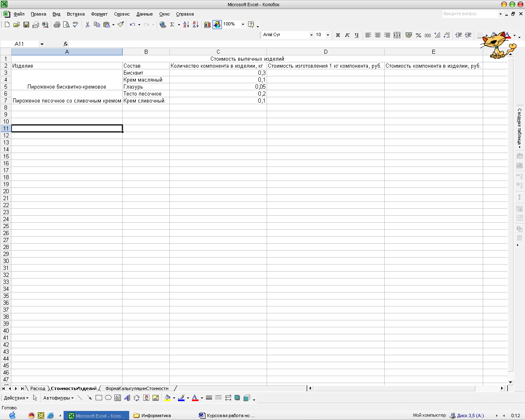Open the drawing line color brush
This screenshot has height=420, width=525.
coord(181,398)
